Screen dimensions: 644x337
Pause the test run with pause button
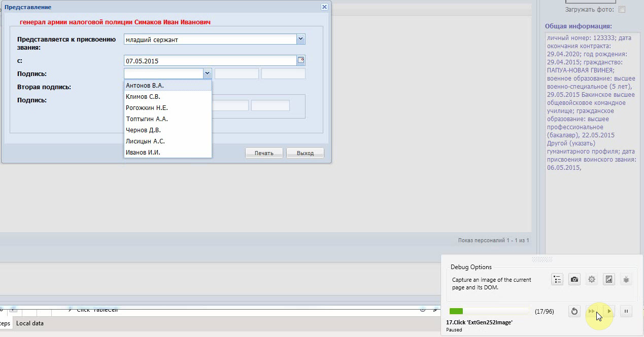tap(626, 311)
